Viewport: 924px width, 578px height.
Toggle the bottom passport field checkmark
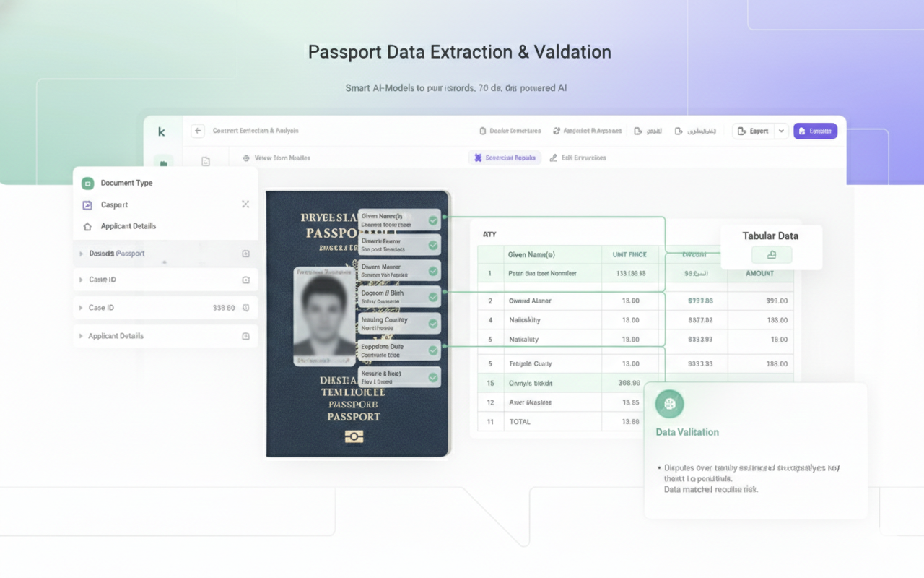tap(433, 377)
